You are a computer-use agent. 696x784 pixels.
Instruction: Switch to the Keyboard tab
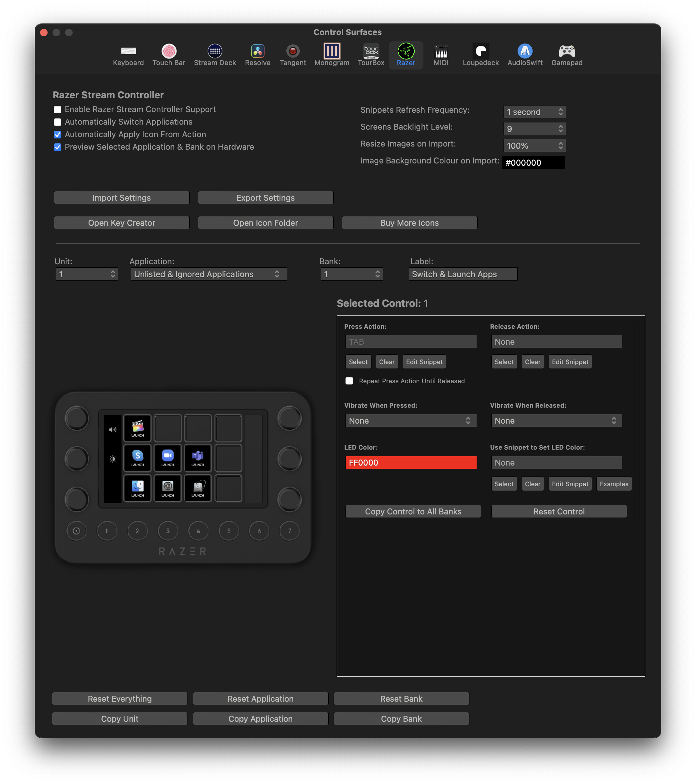pos(128,55)
